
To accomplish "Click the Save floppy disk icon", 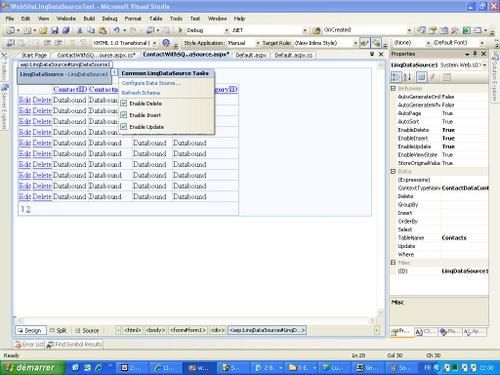I will (x=55, y=30).
